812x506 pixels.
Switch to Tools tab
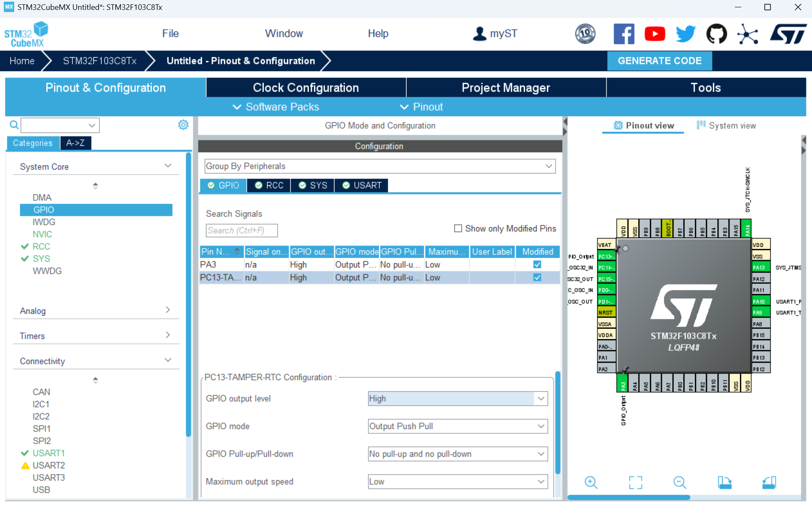click(706, 88)
